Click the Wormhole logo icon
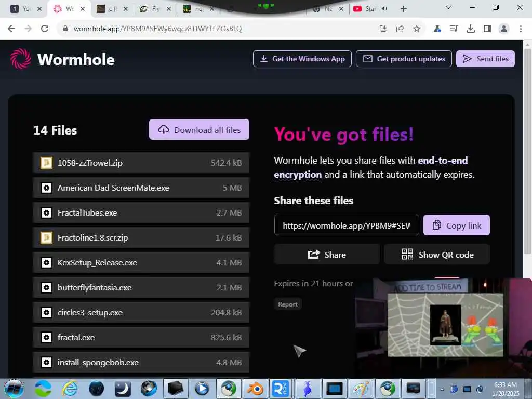 [x=21, y=59]
